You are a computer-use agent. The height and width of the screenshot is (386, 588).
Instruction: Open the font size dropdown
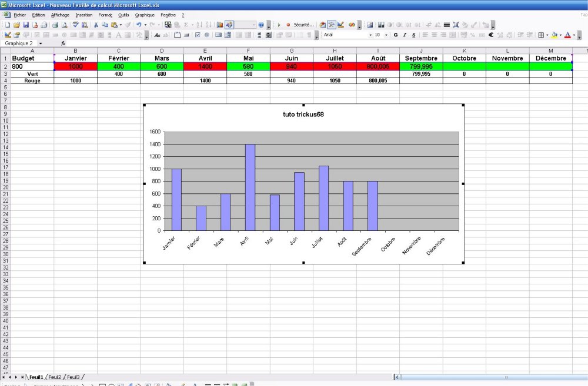point(386,35)
